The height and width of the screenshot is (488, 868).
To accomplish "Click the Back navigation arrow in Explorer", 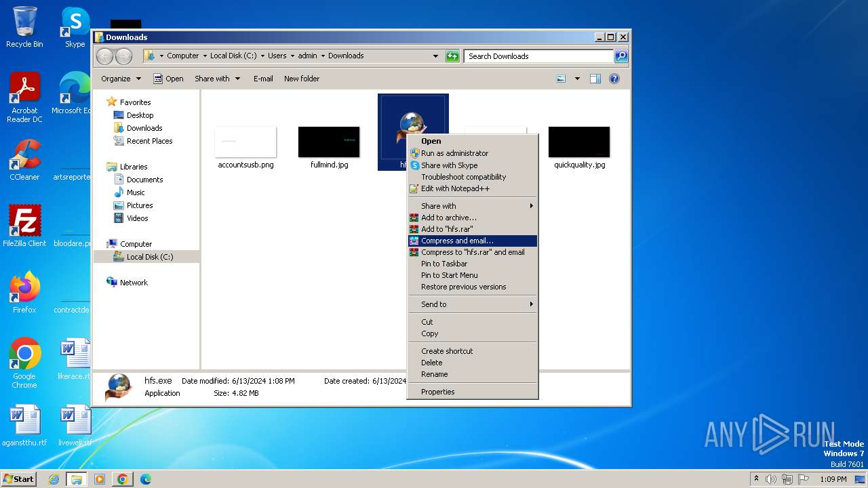I will point(104,56).
